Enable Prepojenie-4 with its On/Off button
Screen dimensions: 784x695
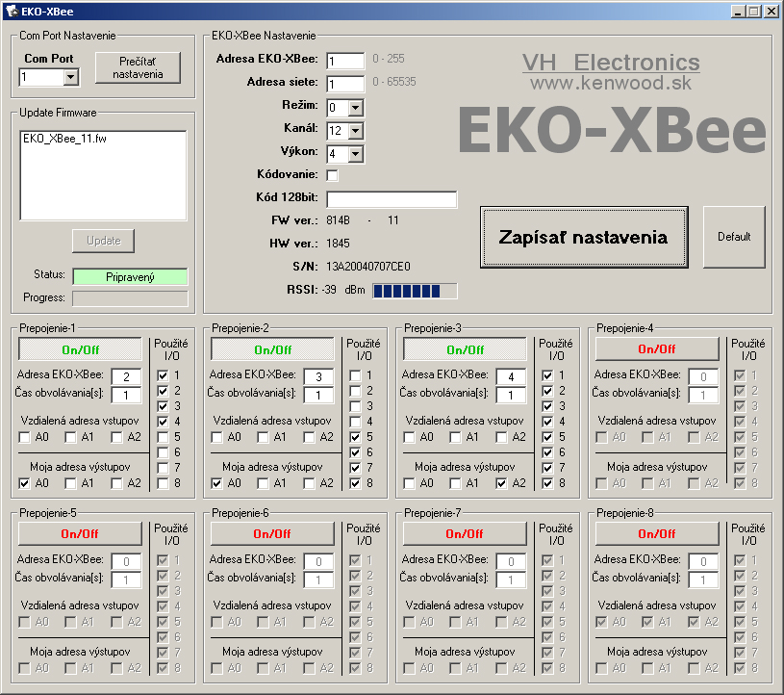click(x=657, y=349)
